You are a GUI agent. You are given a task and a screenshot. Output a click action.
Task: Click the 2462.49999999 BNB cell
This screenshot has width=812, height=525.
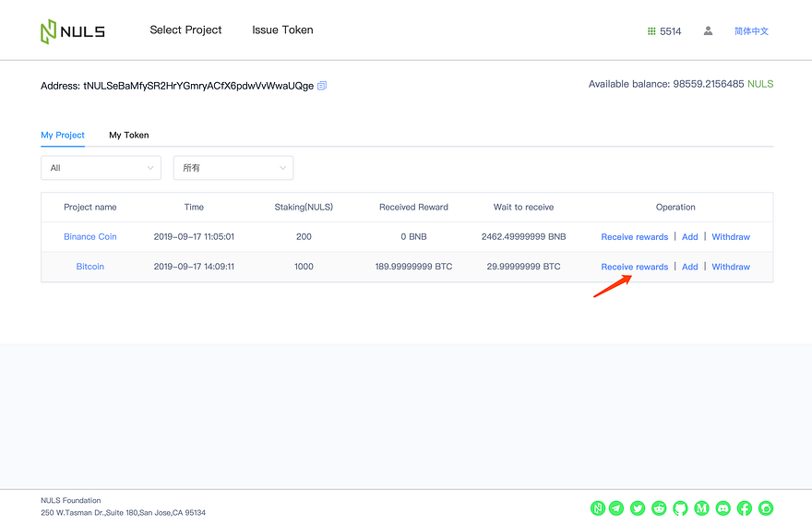[523, 236]
